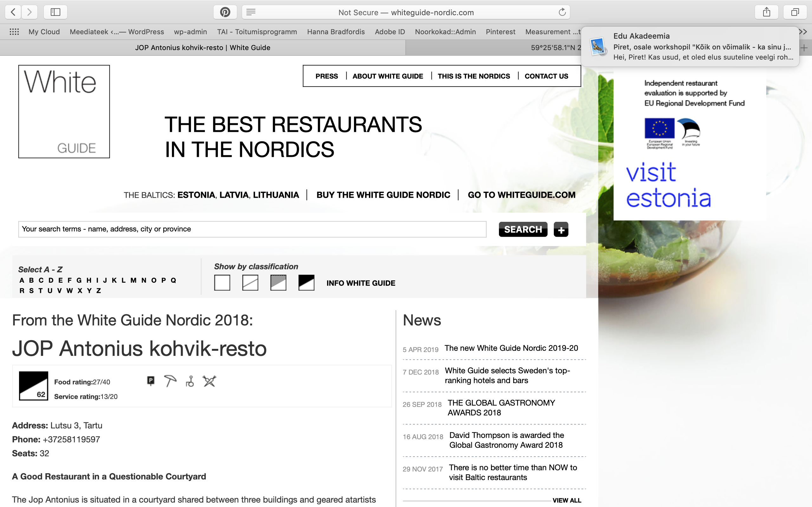The image size is (812, 507).
Task: Select the diagonal-line classification box
Action: (x=250, y=282)
